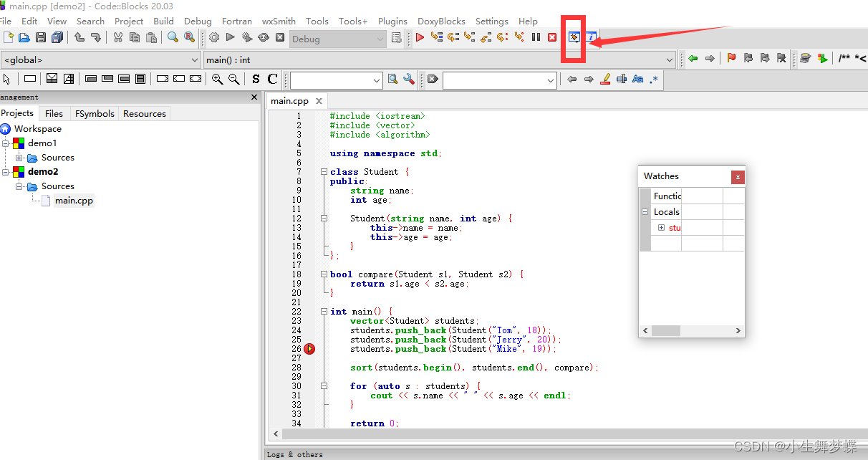Build the project using the gear icon
The width and height of the screenshot is (868, 460).
click(x=213, y=37)
